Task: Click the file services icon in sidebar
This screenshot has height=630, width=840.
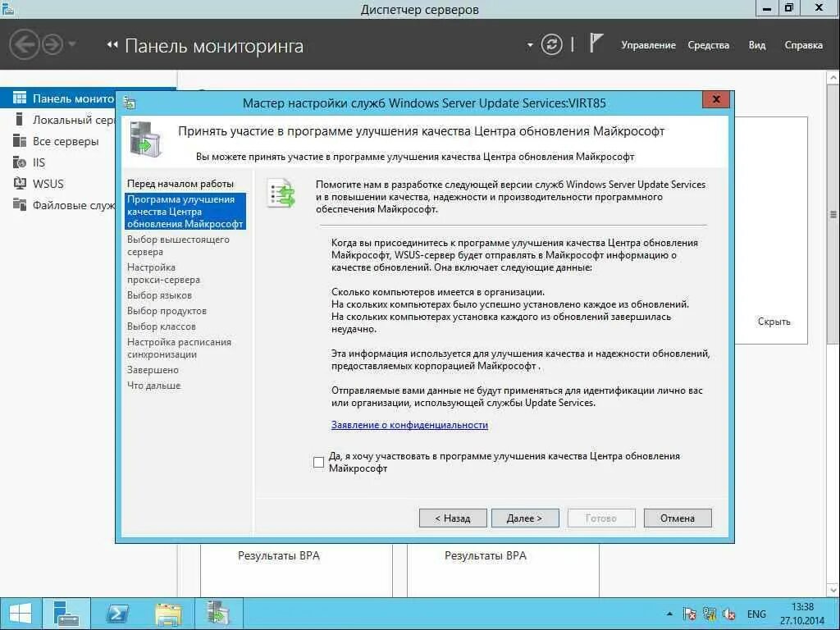Action: pyautogui.click(x=20, y=204)
